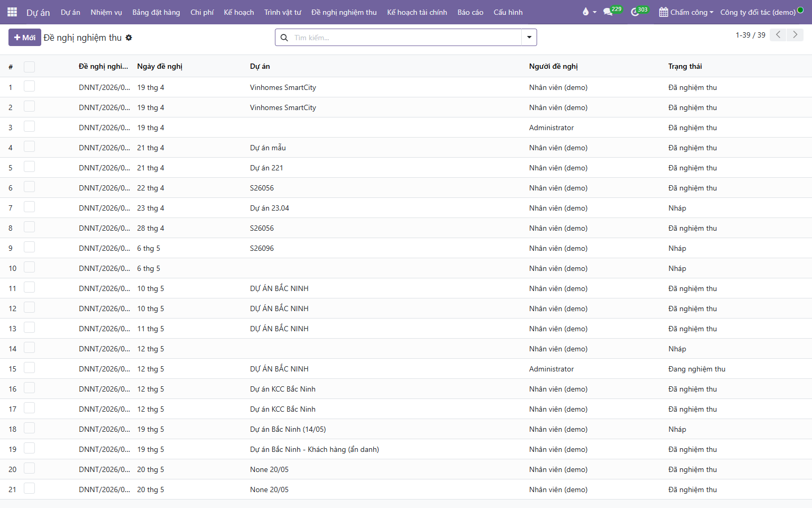This screenshot has height=508, width=812.
Task: Click the Đang nghiệm thu status cell
Action: tap(697, 369)
